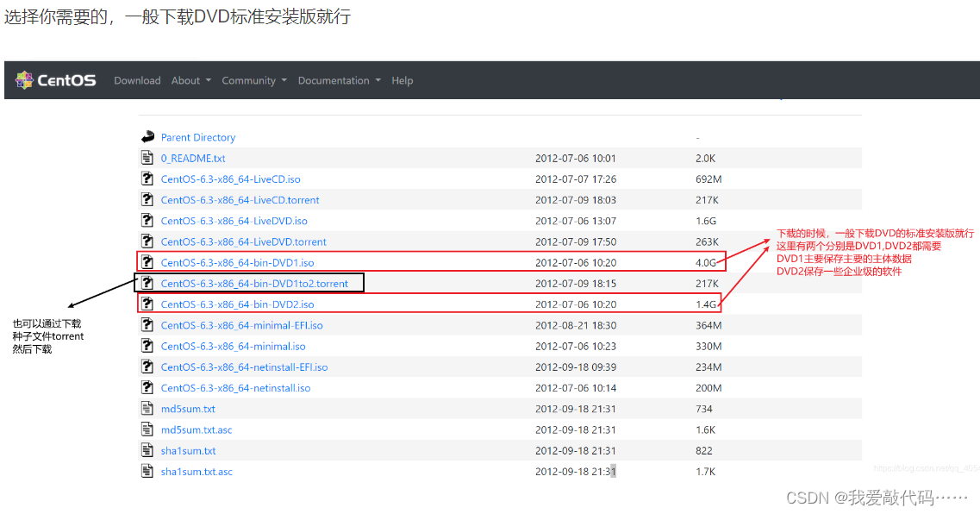Expand the About dropdown menu
This screenshot has height=514, width=980.
191,80
